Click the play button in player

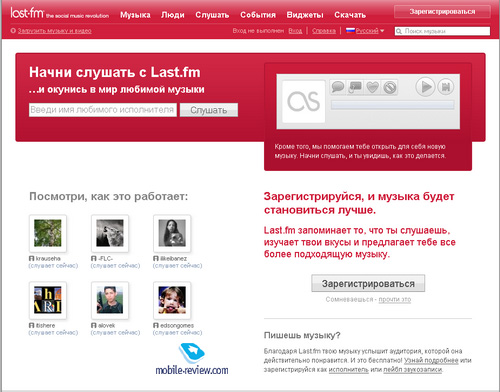point(425,87)
